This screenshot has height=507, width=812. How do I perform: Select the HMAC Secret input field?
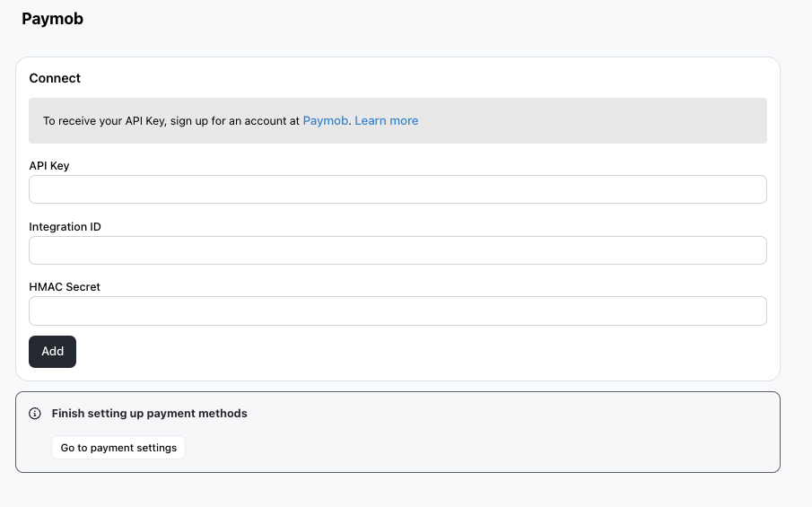(x=397, y=311)
